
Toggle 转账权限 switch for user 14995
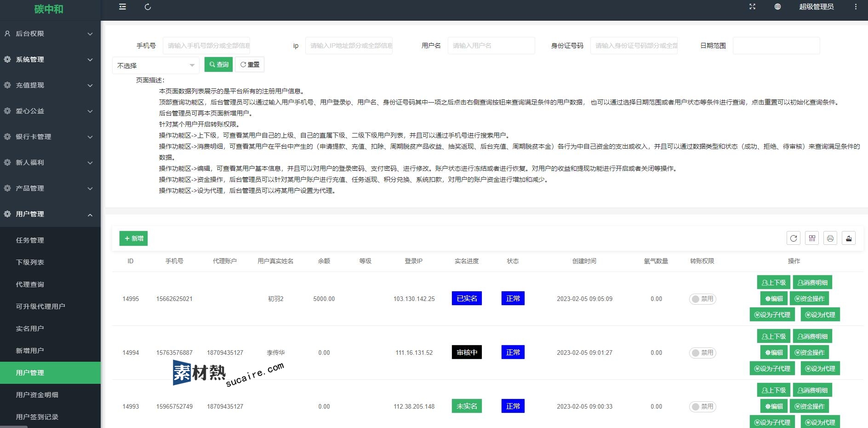pos(702,299)
